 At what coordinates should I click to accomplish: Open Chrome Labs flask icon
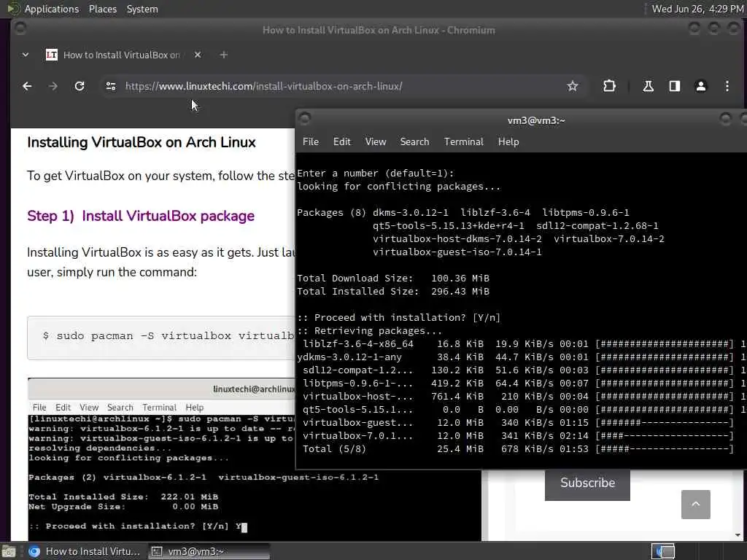point(648,86)
